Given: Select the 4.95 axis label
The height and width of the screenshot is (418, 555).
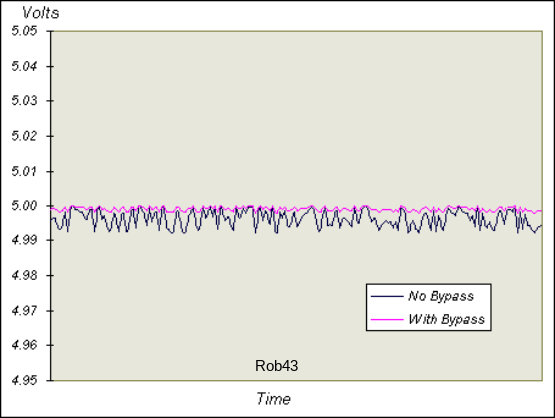Looking at the screenshot, I should pyautogui.click(x=24, y=380).
